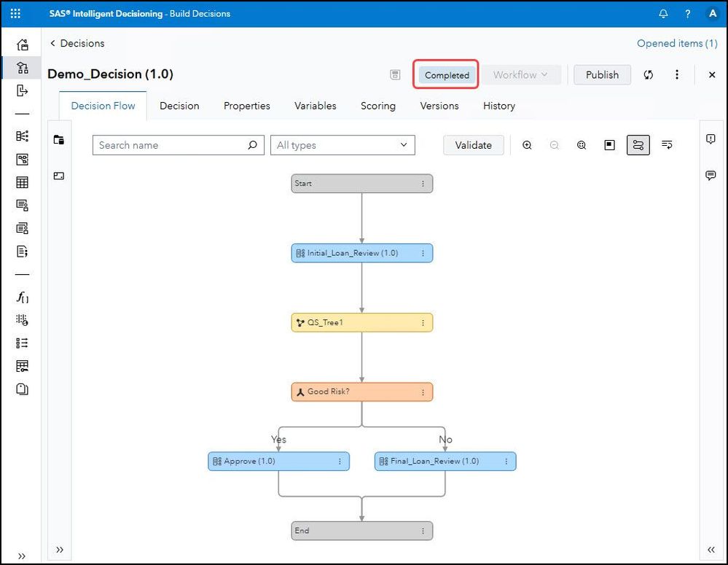Open the user account avatar A
Screen dimensions: 728x565
coord(713,13)
